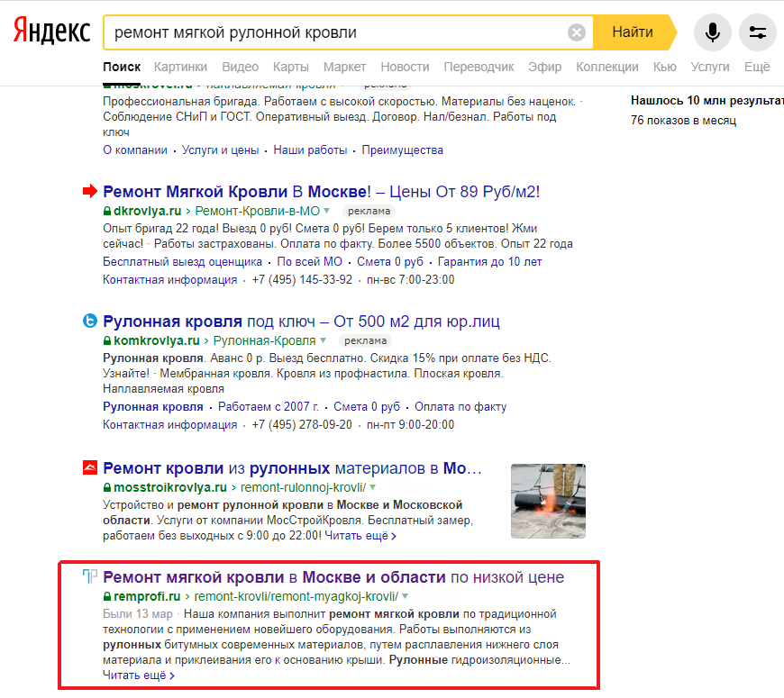Viewport: 784px width, 698px height.
Task: Open the Карты tab
Action: coord(290,67)
